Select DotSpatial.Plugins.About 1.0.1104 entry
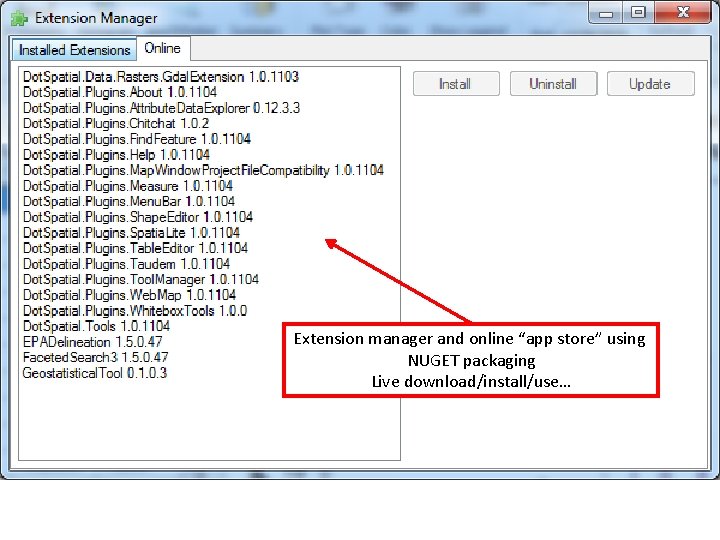Viewport: 720px width, 540px height. click(120, 92)
